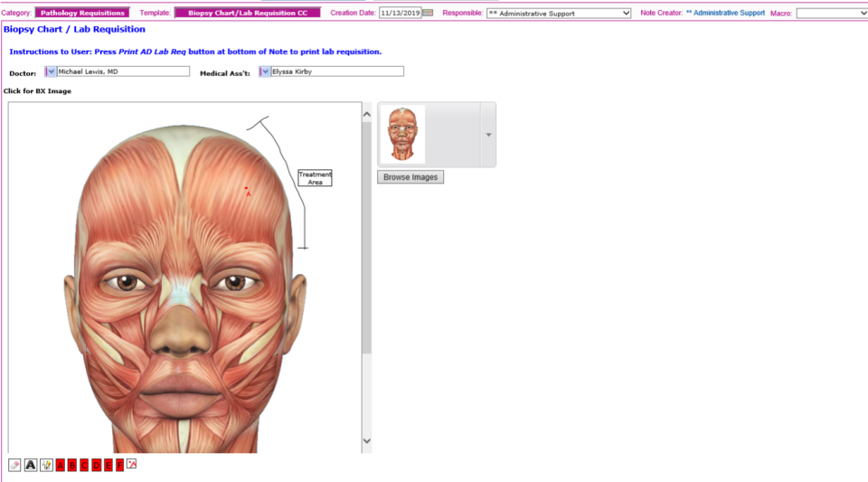Open the Responsible dropdown list

pyautogui.click(x=626, y=14)
